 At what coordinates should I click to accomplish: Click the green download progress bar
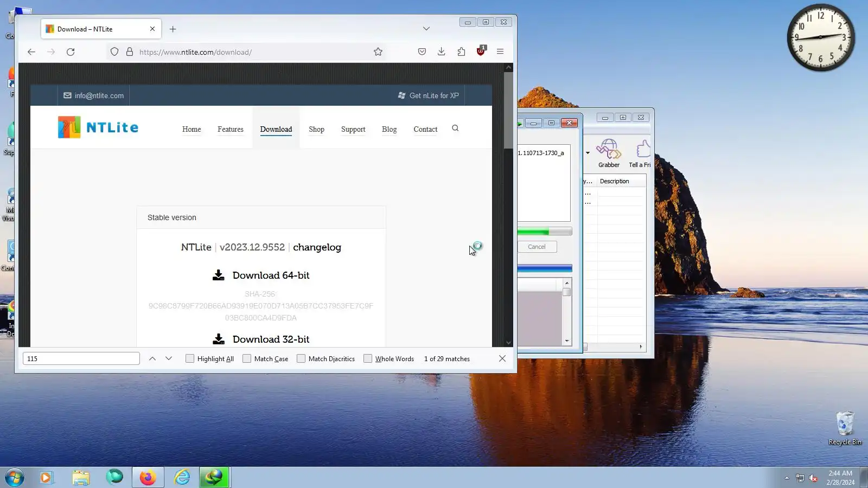click(544, 232)
